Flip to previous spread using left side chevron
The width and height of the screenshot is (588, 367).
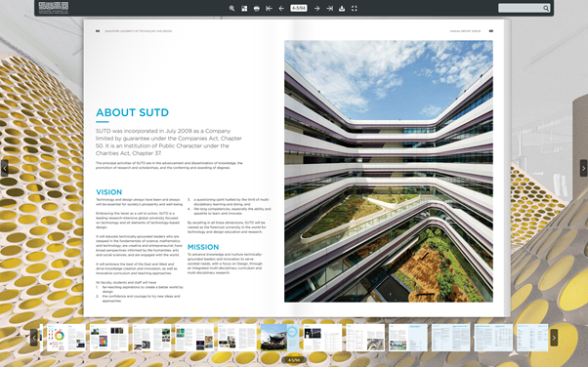click(x=5, y=168)
